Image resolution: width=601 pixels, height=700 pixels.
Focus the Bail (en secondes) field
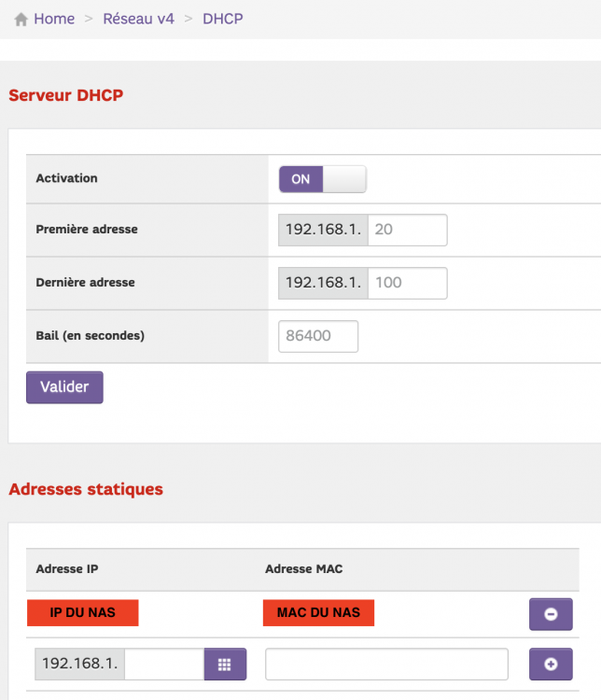click(x=318, y=336)
